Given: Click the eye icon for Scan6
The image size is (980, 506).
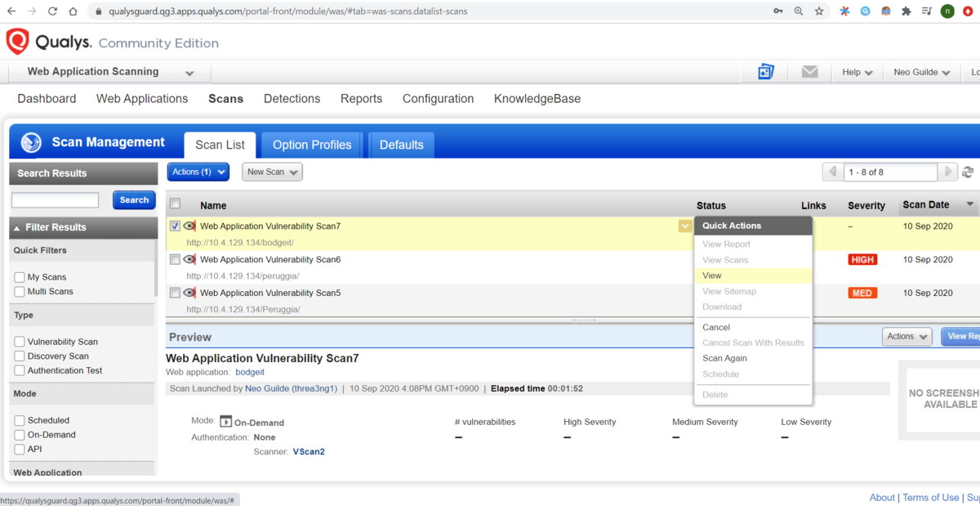Looking at the screenshot, I should pyautogui.click(x=189, y=259).
